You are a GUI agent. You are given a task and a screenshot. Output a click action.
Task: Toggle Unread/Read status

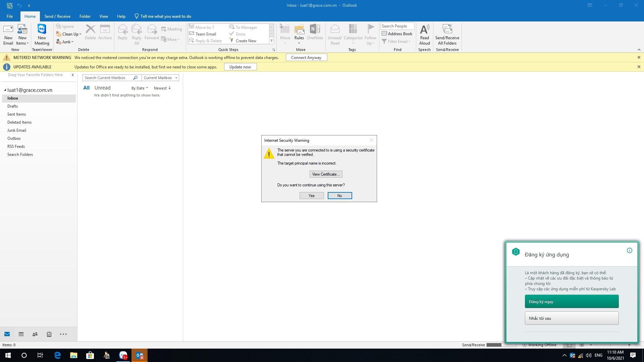coord(335,35)
